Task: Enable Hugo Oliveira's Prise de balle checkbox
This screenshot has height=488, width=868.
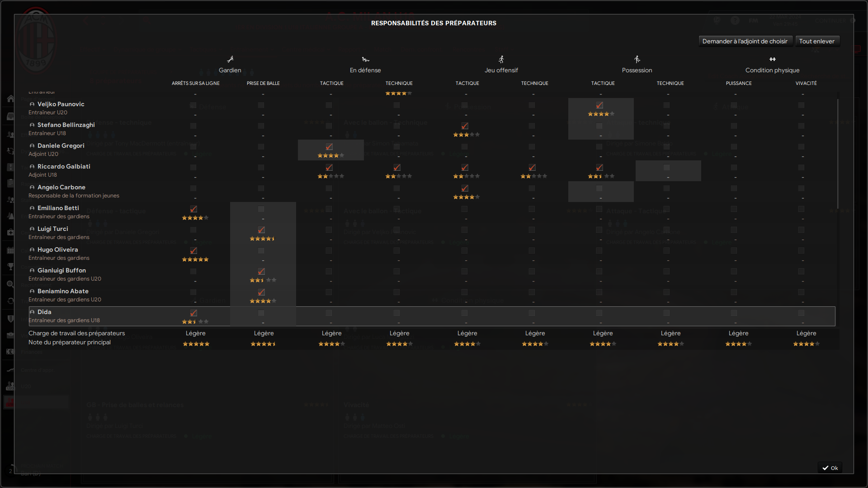Action: click(x=261, y=251)
